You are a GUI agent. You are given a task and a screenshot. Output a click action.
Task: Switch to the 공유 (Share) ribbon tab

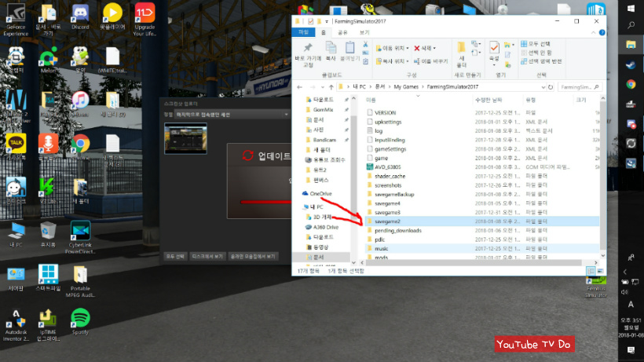point(342,32)
